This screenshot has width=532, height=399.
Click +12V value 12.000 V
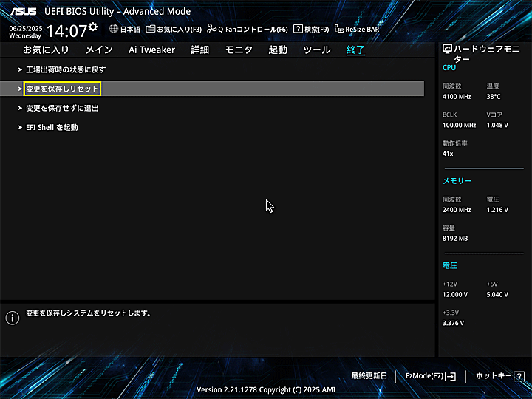455,295
